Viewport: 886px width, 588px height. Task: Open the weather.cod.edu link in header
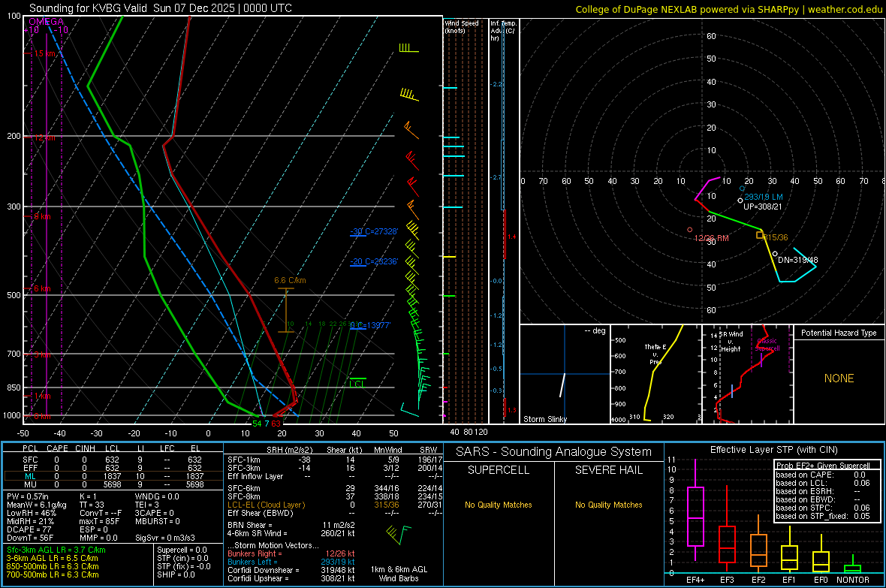pyautogui.click(x=845, y=9)
